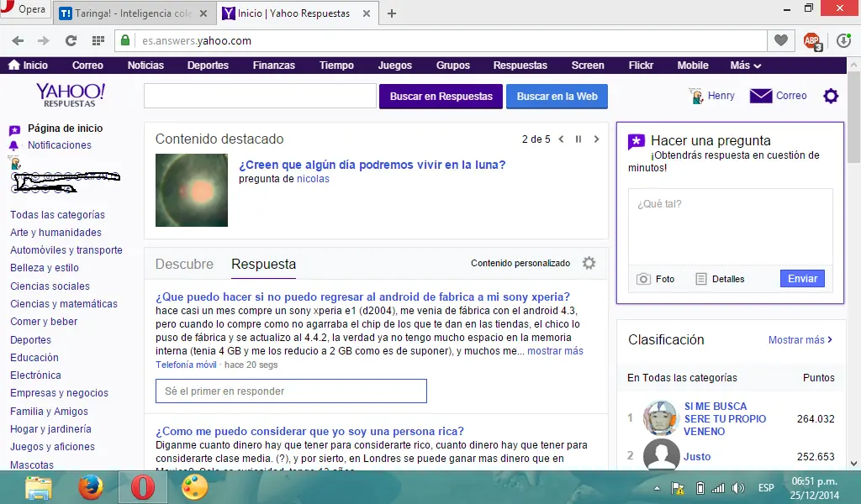The height and width of the screenshot is (504, 861).
Task: Open the Adblock Plus extension icon
Action: pyautogui.click(x=812, y=40)
